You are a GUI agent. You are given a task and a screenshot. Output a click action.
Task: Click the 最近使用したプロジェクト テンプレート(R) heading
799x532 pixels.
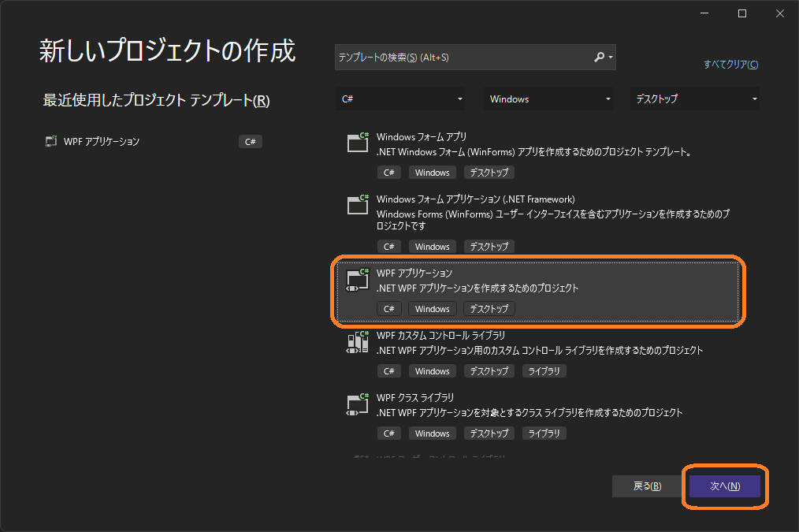156,100
